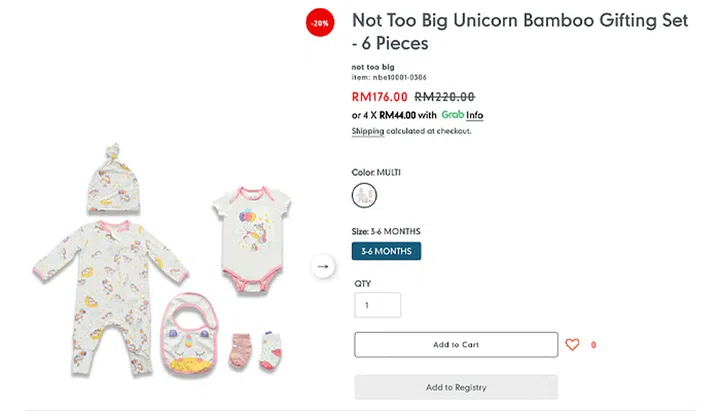Click the heart wishlist icon
The width and height of the screenshot is (720, 411).
pos(572,345)
